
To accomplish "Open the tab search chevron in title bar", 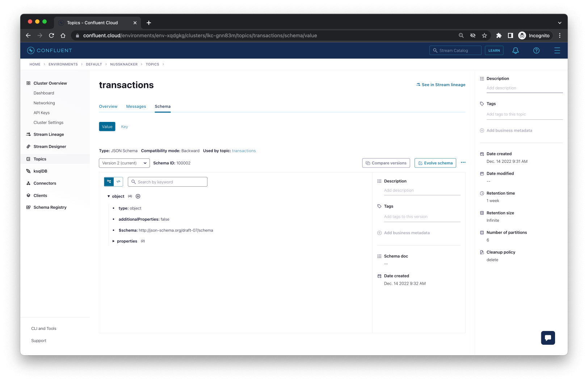I will [560, 23].
